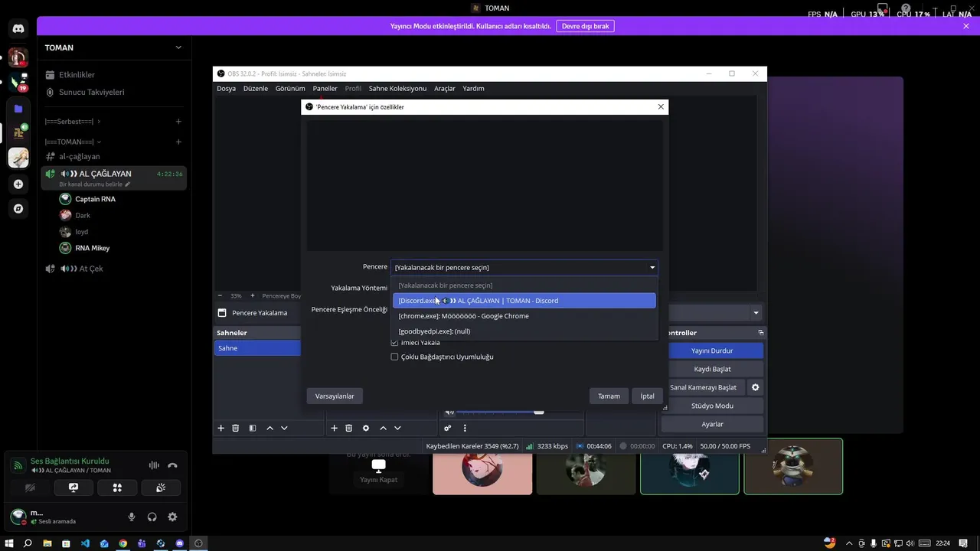Click Devre dışı bırak in banner
This screenshot has width=980, height=551.
(585, 26)
